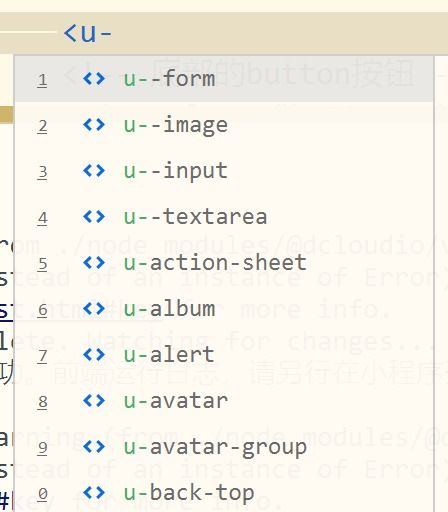Click the tag icon beside u--image
The height and width of the screenshot is (512, 448).
point(94,125)
